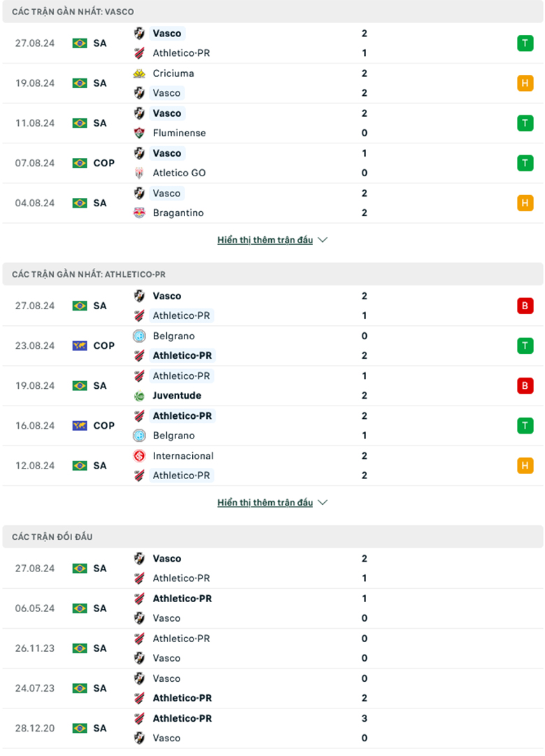Image resolution: width=545 pixels, height=756 pixels.
Task: Click the Vasco club crest logo
Action: point(138,33)
